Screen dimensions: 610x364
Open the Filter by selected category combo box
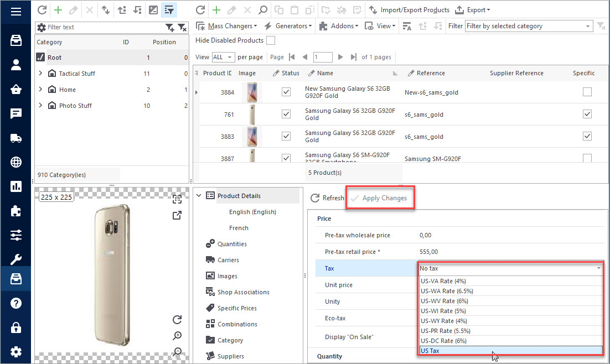click(529, 26)
